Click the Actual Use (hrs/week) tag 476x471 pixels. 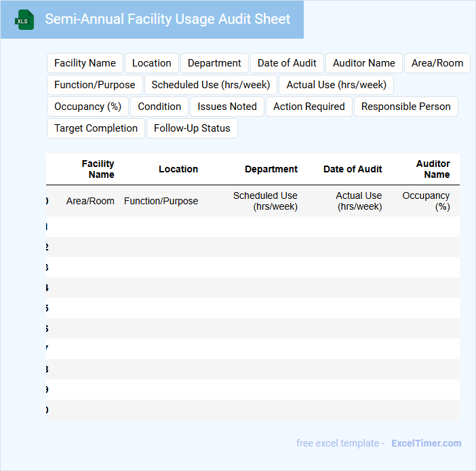(x=336, y=85)
